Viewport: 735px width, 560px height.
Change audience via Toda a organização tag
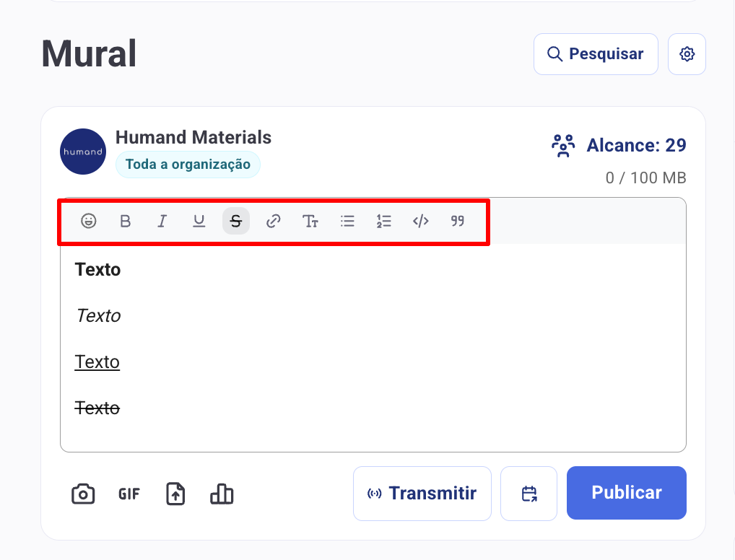[x=188, y=165]
